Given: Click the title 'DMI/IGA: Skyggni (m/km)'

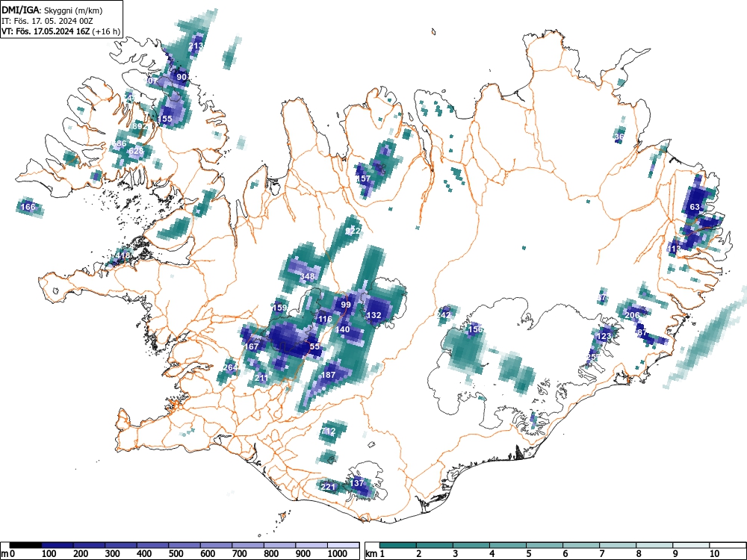Looking at the screenshot, I should (52, 10).
